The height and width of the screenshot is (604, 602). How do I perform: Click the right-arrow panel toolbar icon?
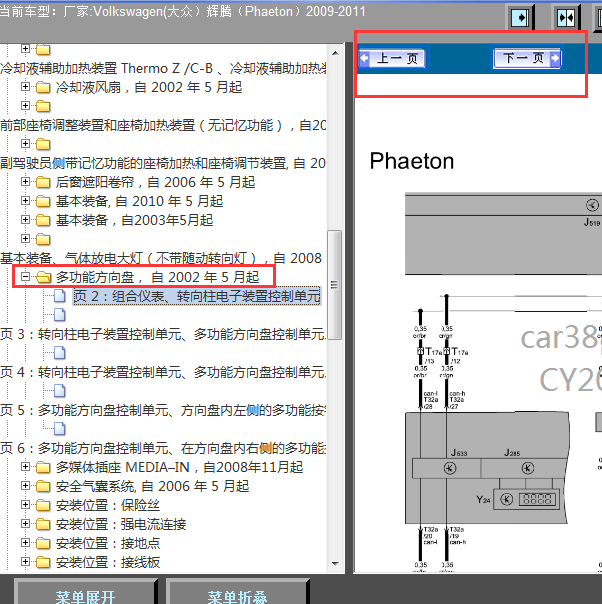520,17
